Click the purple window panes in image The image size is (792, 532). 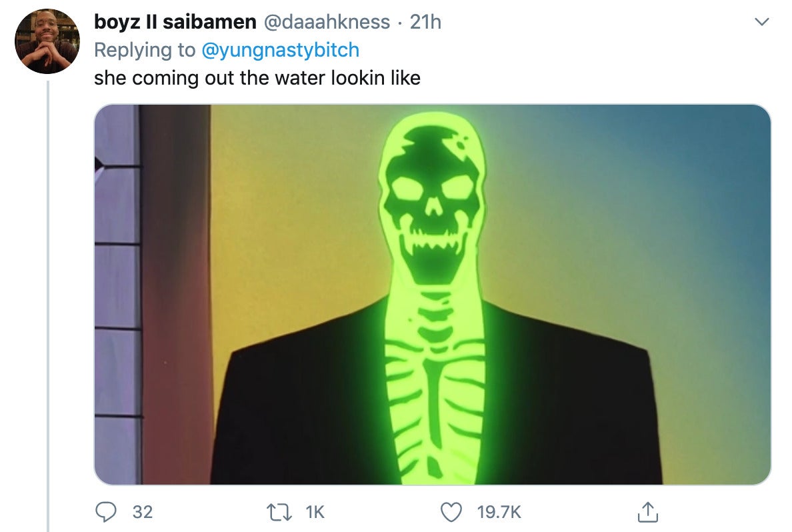(117, 295)
